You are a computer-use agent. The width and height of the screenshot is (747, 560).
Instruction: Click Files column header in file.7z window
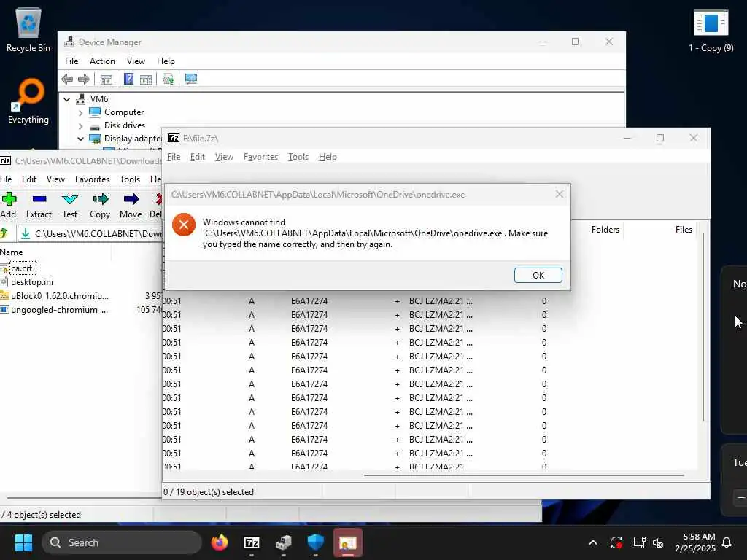click(x=683, y=230)
